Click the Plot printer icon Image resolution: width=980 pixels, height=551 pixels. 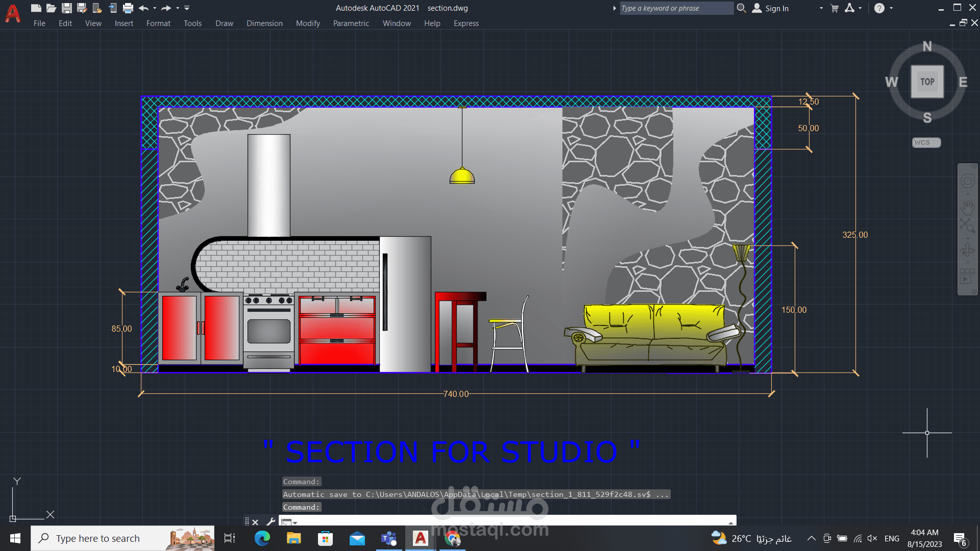(x=128, y=8)
